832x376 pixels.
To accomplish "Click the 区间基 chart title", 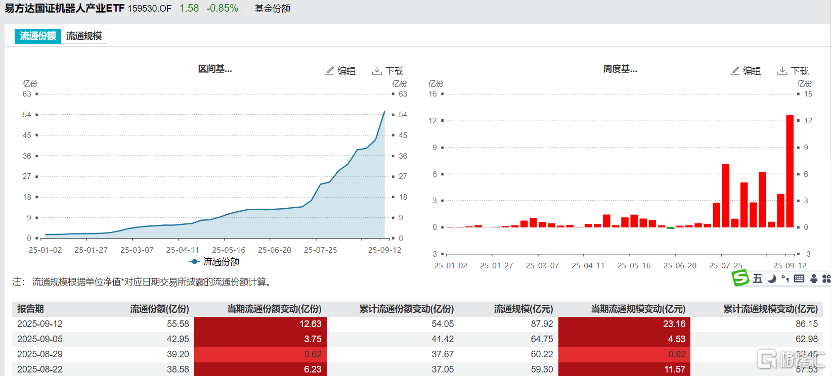I will [x=215, y=69].
